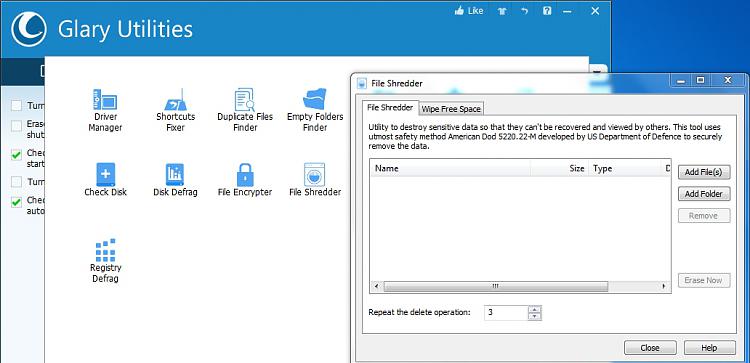Image resolution: width=750 pixels, height=363 pixels.
Task: Decrease the repeat delete count
Action: (x=535, y=317)
